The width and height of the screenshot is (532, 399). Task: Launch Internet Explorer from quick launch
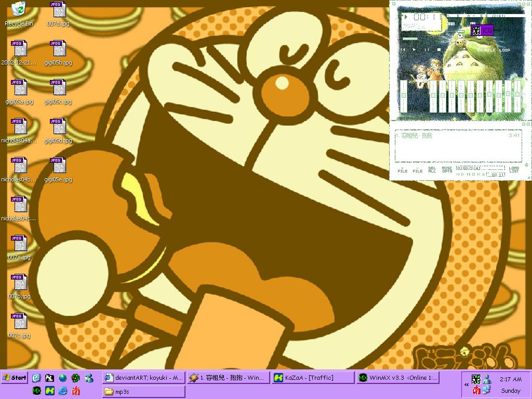pos(63,391)
